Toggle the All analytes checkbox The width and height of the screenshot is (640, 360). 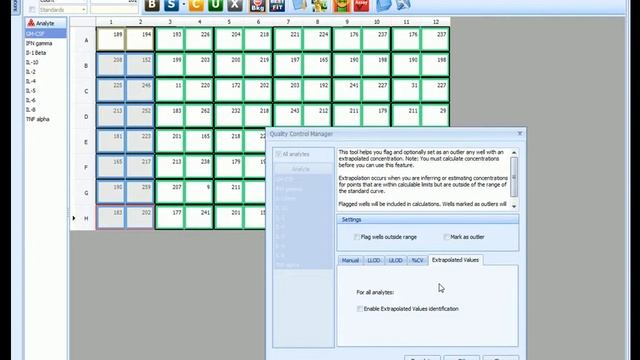coord(278,154)
